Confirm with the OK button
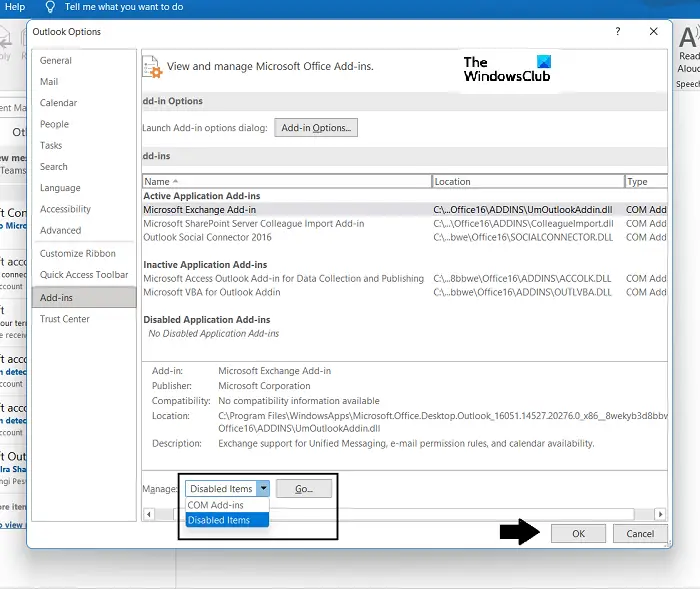Viewport: 700px width, 589px height. (579, 534)
